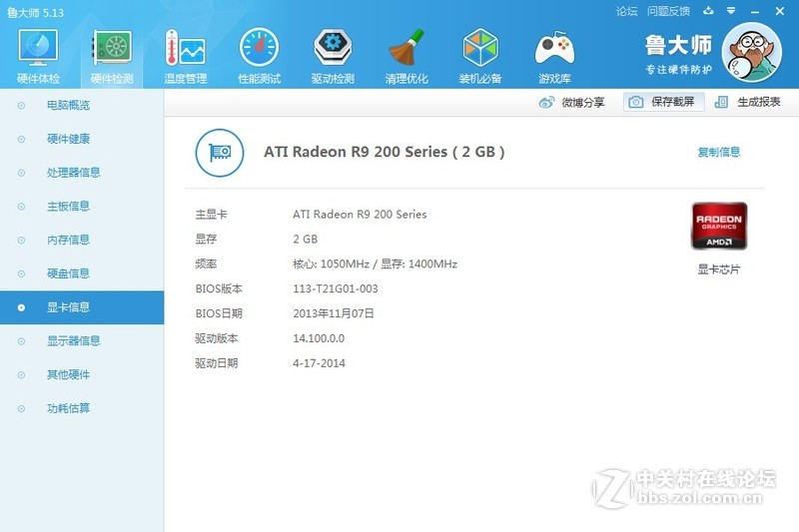
Task: Click the 鲁大师 mascot avatar
Action: (x=752, y=53)
